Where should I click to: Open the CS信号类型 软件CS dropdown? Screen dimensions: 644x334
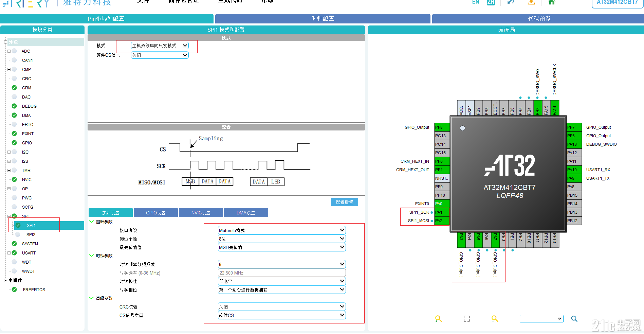coord(282,315)
